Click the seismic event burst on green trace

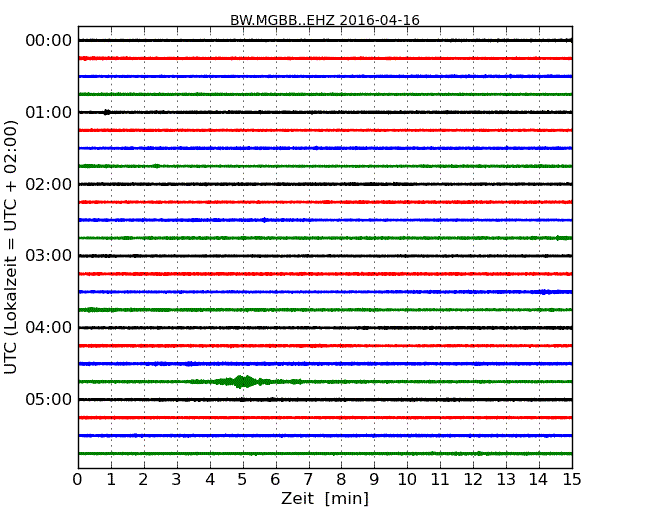(245, 381)
